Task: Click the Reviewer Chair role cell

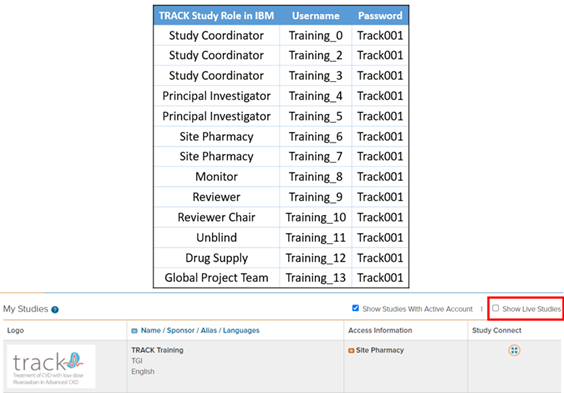Action: (217, 217)
